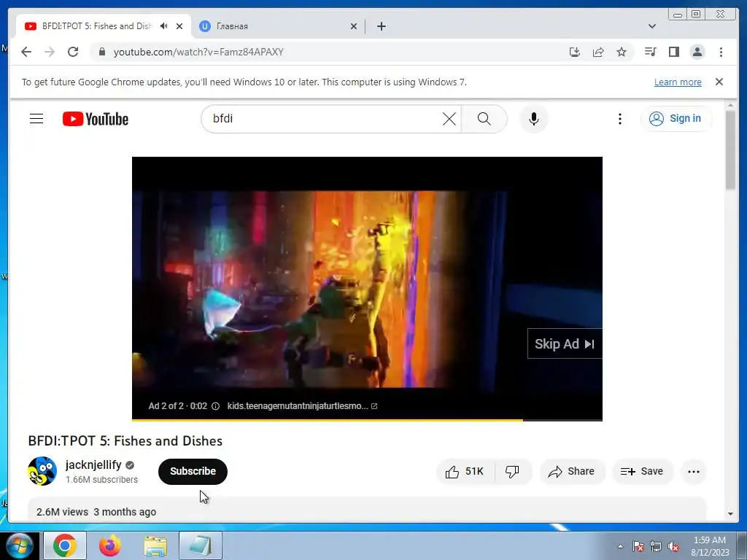Open network tray icon
This screenshot has width=747, height=560.
tap(656, 546)
